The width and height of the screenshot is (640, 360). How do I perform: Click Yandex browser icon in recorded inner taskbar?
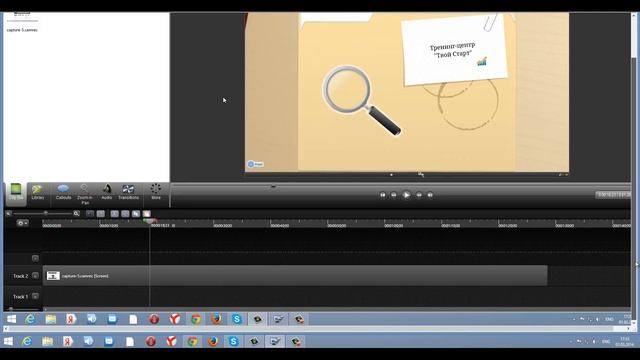coord(175,319)
